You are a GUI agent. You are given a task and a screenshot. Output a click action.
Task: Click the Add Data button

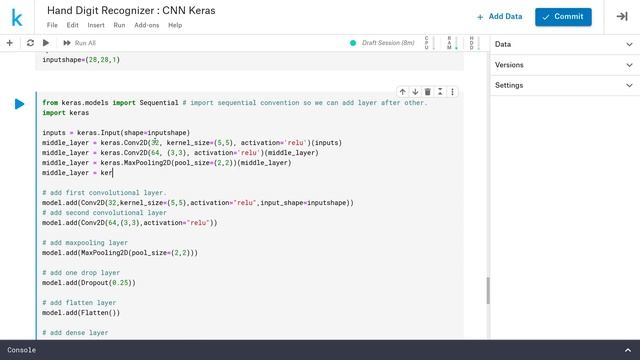click(x=500, y=17)
